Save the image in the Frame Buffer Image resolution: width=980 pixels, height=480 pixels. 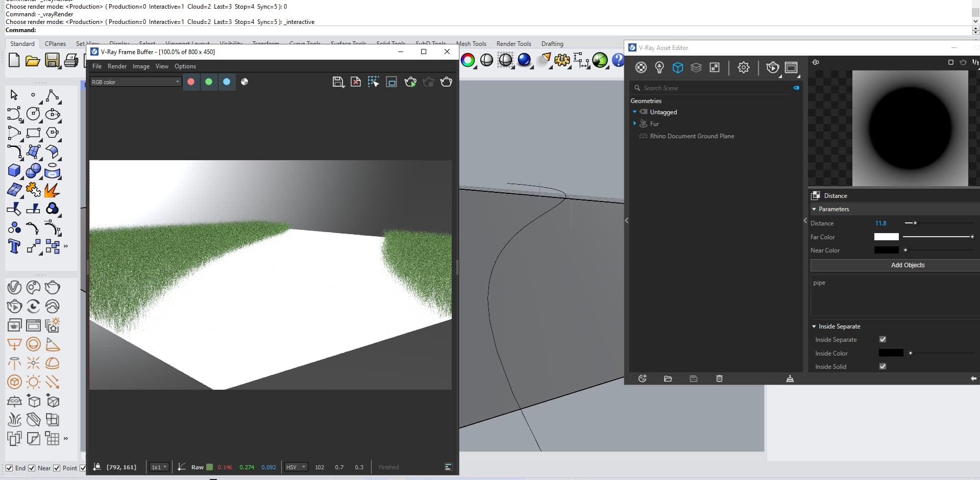(337, 82)
